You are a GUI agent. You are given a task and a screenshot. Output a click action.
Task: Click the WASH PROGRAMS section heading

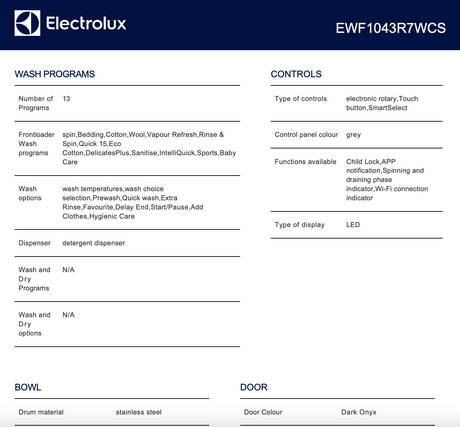tap(55, 74)
